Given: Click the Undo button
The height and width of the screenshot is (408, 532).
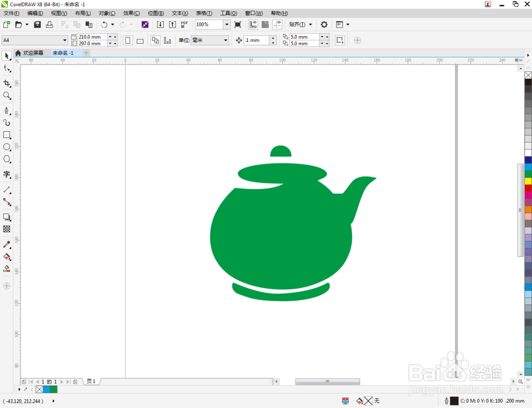Looking at the screenshot, I should [x=104, y=24].
